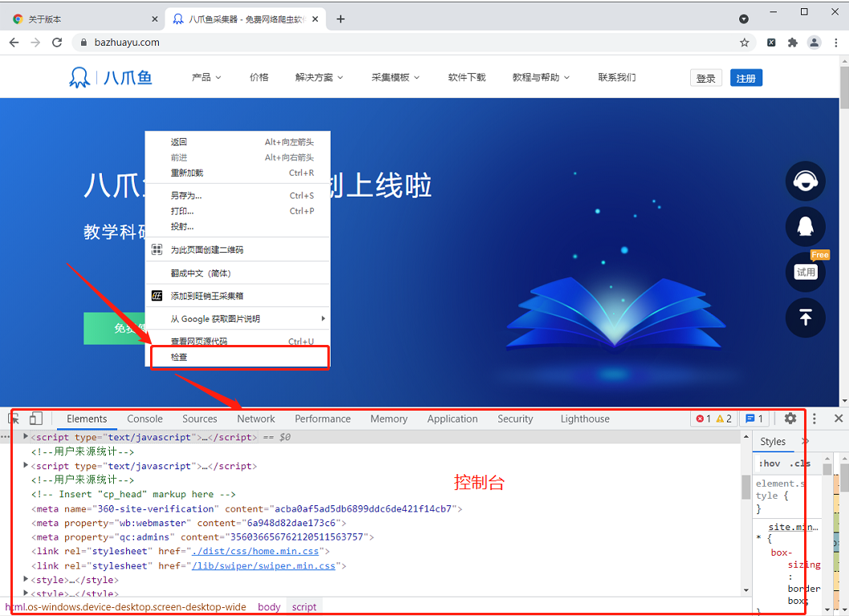Toggle the device toolbar icon
This screenshot has height=616, width=849.
[x=36, y=419]
